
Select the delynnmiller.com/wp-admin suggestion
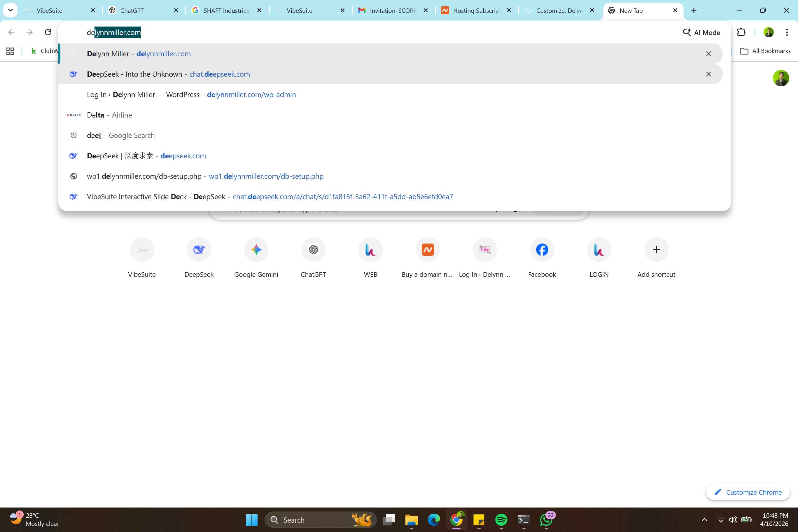(390, 94)
